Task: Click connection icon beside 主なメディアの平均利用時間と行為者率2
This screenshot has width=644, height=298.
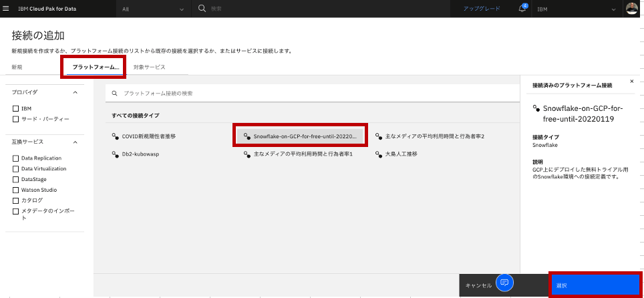Action: click(x=379, y=136)
